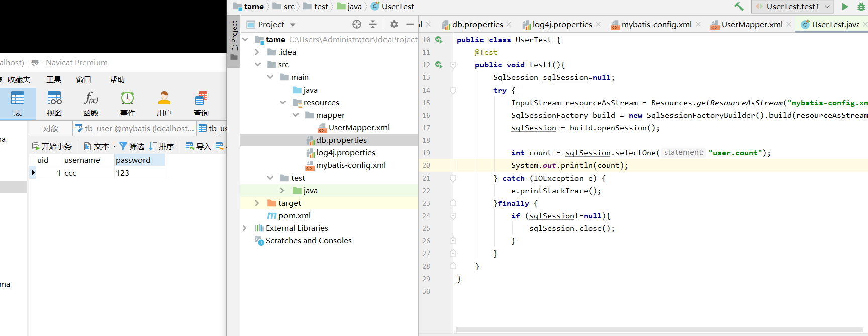The width and height of the screenshot is (868, 336).
Task: Open Navicat 表 (Table) toolbar icon
Action: click(18, 103)
